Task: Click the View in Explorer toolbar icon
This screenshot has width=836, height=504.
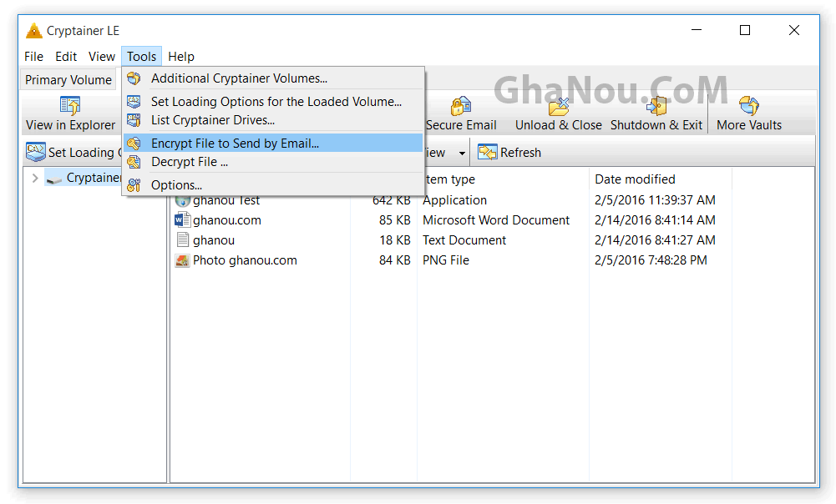Action: [70, 105]
